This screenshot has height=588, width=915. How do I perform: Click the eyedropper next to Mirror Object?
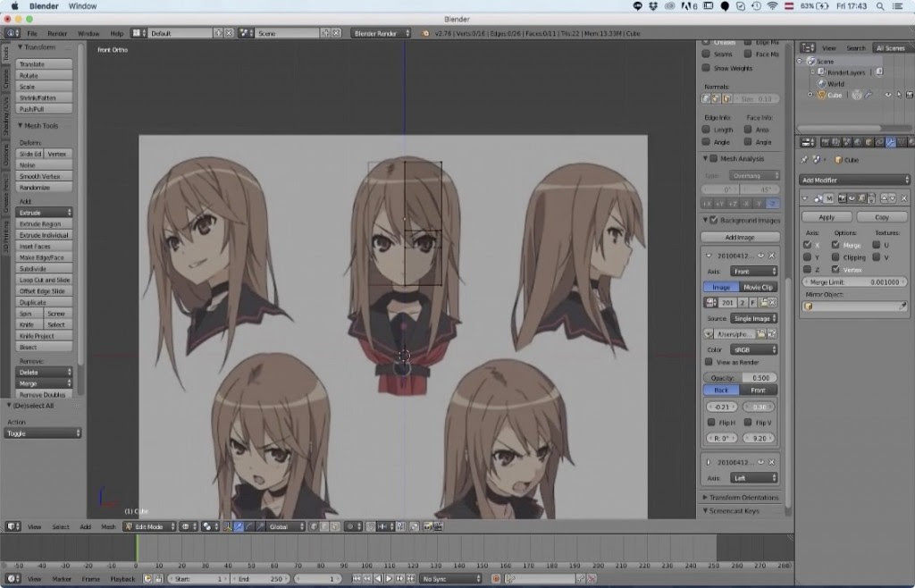pos(902,307)
